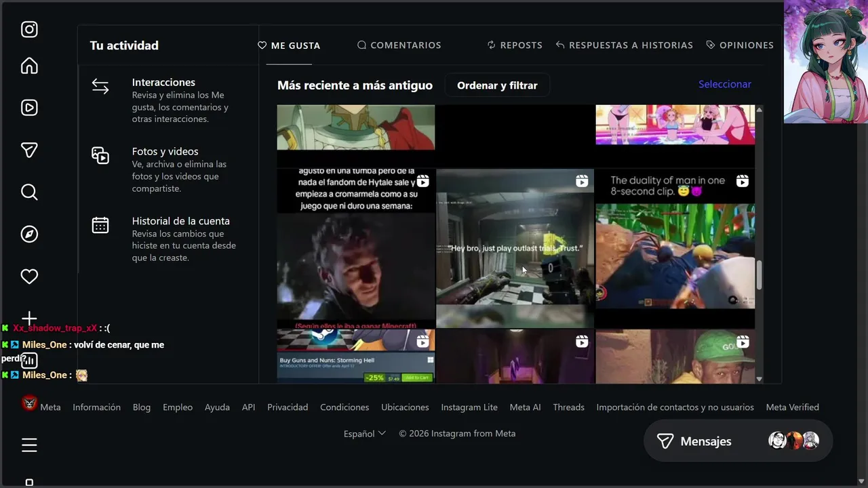This screenshot has height=488, width=868.
Task: Open the Meta Verified footer link
Action: click(x=793, y=407)
